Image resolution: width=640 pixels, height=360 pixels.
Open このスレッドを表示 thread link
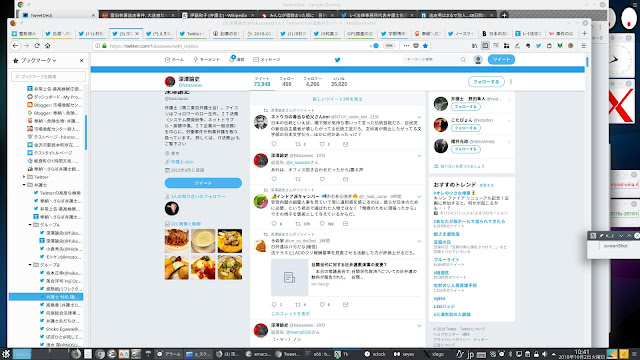(x=291, y=313)
